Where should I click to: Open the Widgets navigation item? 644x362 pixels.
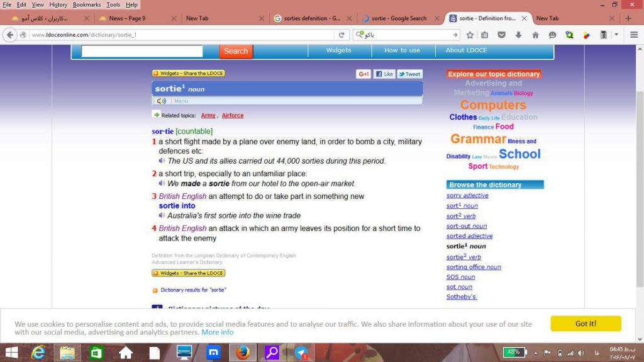(x=338, y=50)
